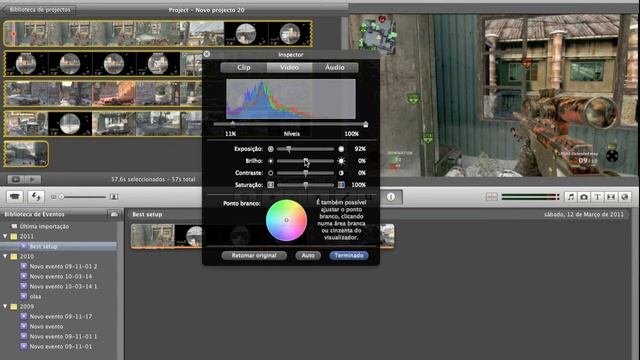
Task: Select the last single project clip thumbnail
Action: tap(26, 153)
